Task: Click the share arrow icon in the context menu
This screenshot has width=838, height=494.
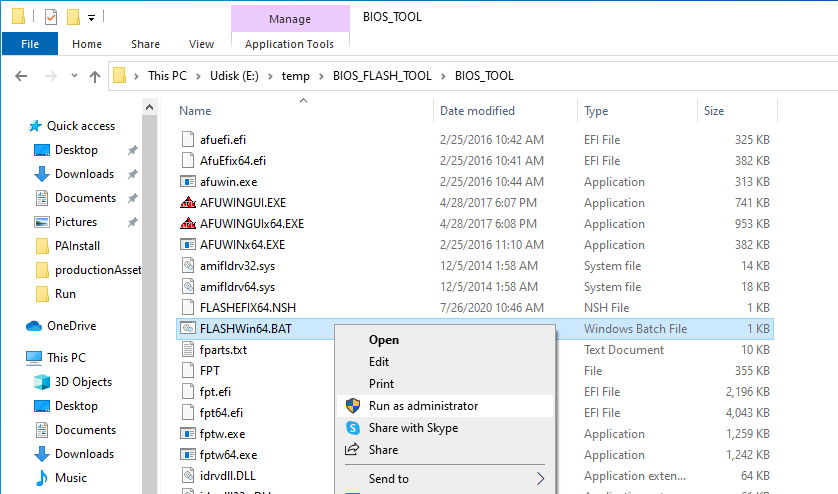Action: [352, 450]
